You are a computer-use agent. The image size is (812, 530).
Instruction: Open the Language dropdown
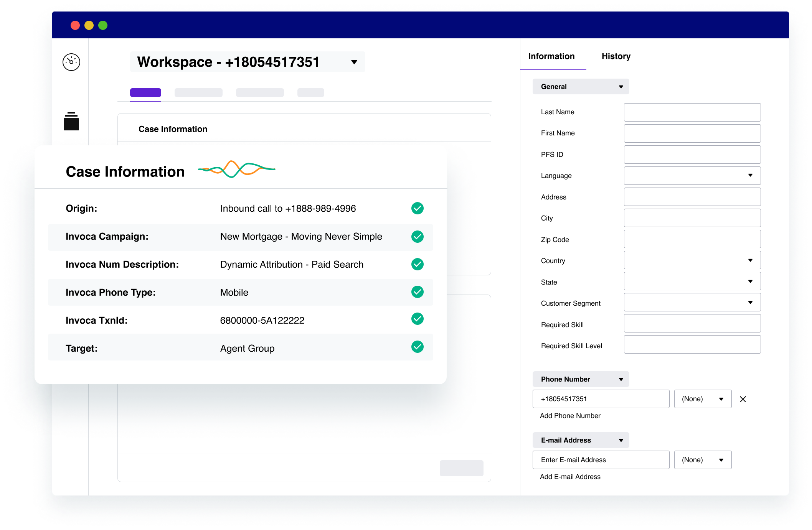click(692, 176)
